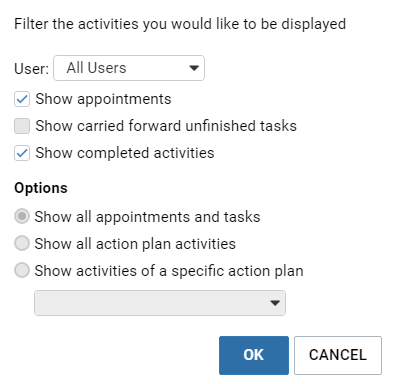Image resolution: width=395 pixels, height=384 pixels.
Task: Click the Options section heading
Action: tap(41, 188)
